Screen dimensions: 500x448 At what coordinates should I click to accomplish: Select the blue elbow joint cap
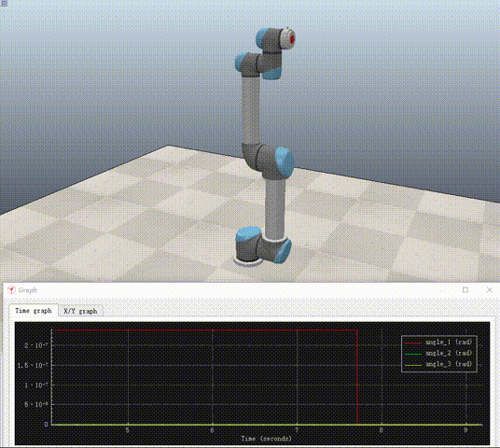pyautogui.click(x=285, y=161)
